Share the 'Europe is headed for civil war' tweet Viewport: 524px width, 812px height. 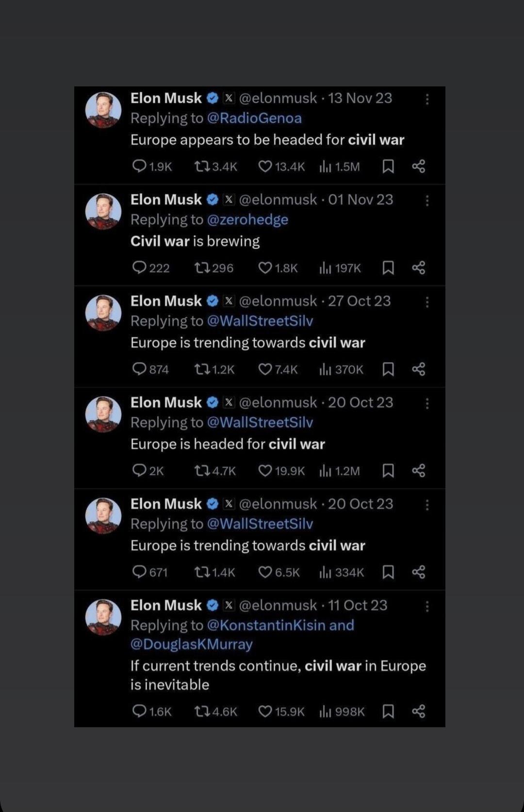pos(418,471)
